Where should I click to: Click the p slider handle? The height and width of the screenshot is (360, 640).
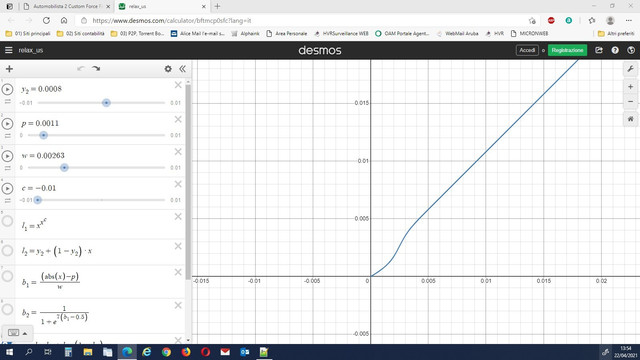click(44, 135)
